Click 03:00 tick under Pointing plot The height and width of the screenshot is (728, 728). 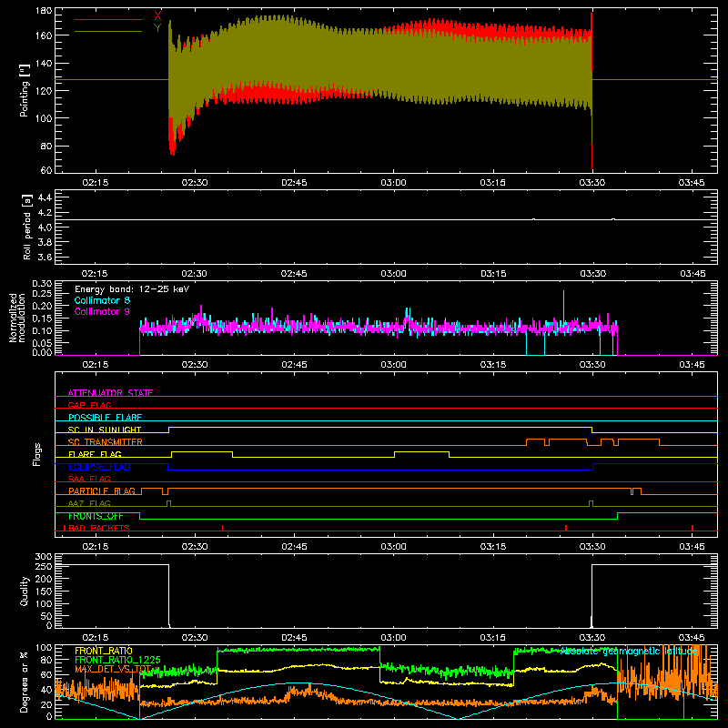click(393, 183)
